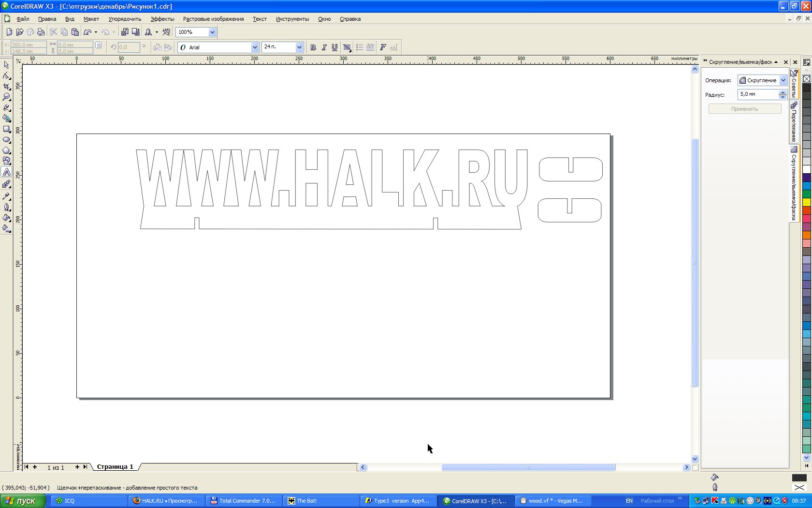
Task: Select the Crop tool
Action: tap(7, 87)
